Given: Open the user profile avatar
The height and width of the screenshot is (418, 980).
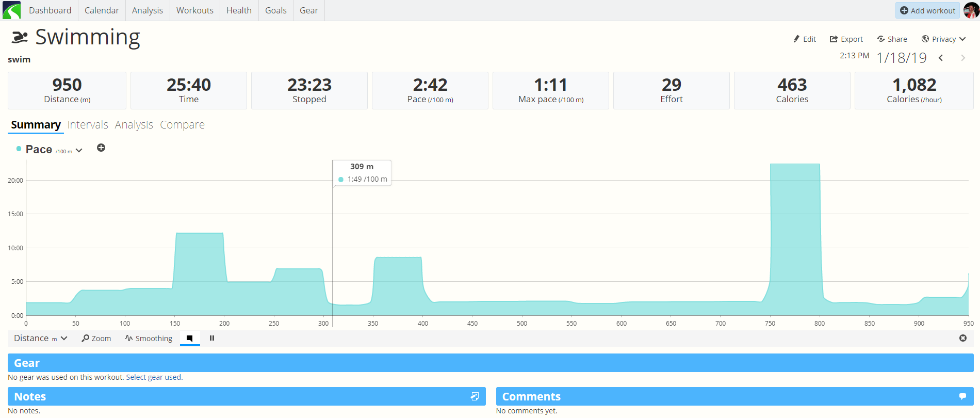Looking at the screenshot, I should [971, 10].
